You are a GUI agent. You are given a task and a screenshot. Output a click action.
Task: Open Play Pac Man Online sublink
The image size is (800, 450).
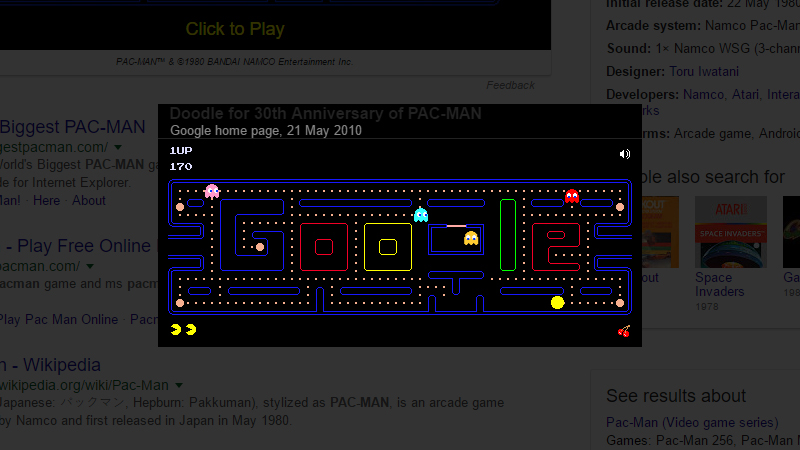tap(59, 319)
